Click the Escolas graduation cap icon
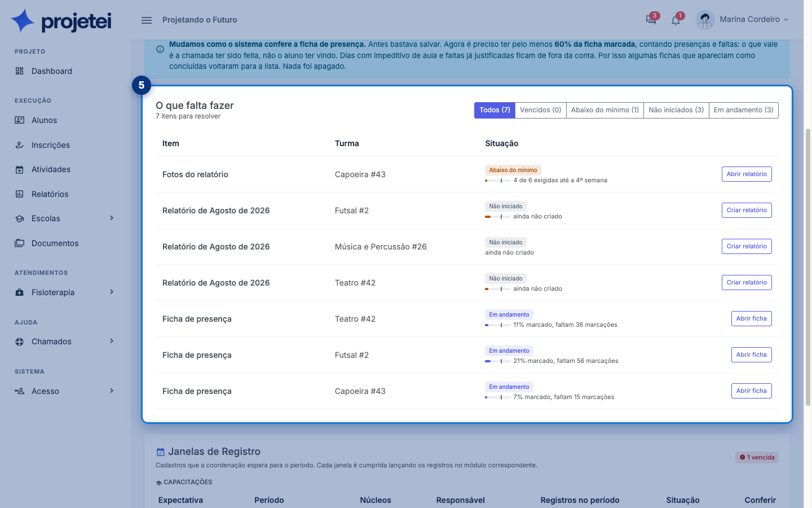 (x=20, y=218)
